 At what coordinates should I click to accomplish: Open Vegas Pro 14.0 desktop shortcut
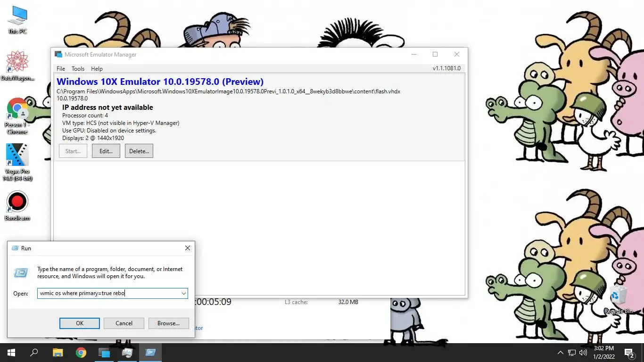(17, 163)
